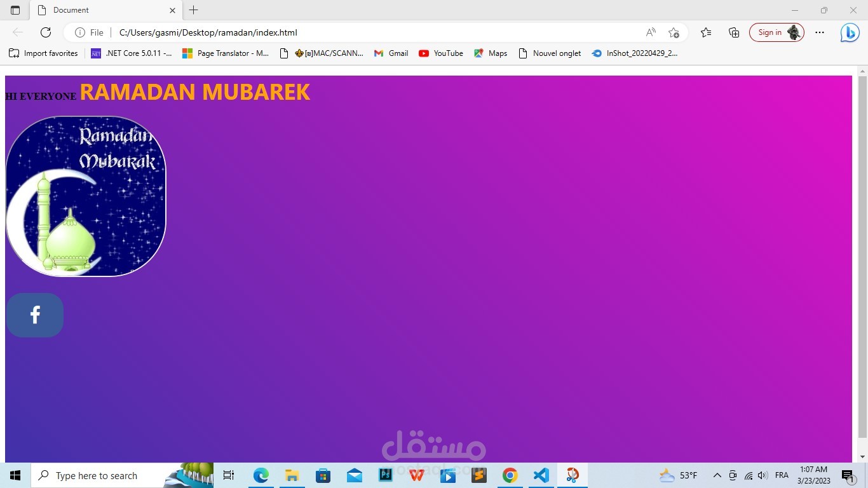Click inside the address bar

[x=254, y=32]
